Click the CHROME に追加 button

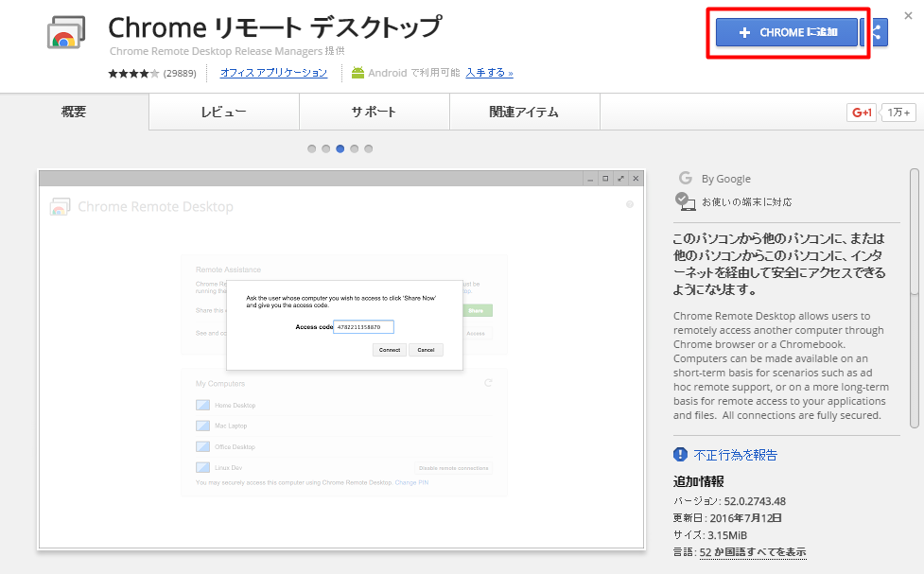tap(787, 32)
